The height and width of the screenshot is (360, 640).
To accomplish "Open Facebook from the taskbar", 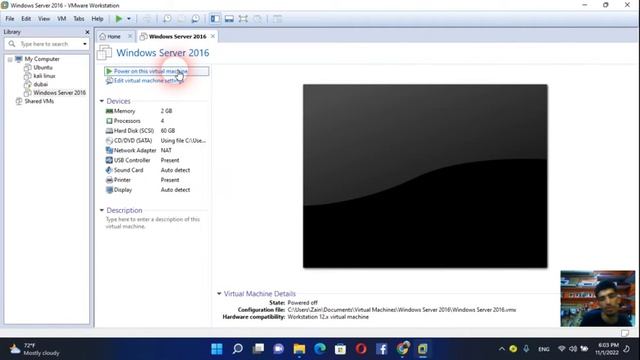I will [x=382, y=349].
